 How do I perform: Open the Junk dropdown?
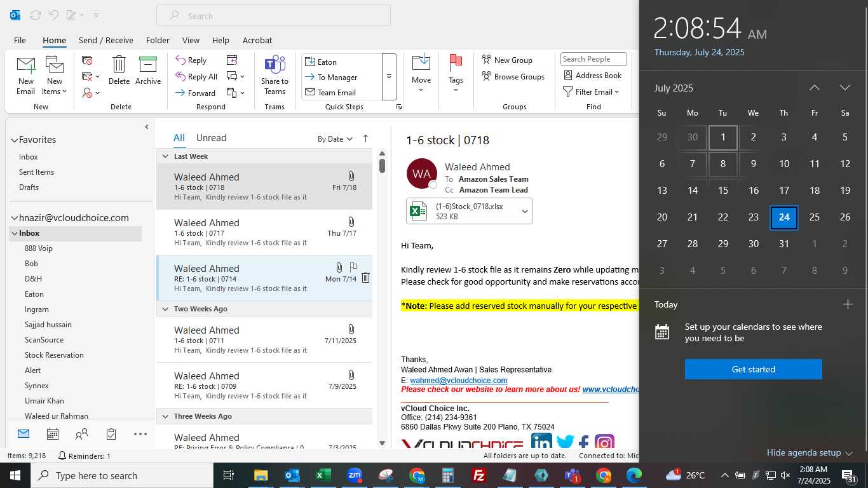91,93
